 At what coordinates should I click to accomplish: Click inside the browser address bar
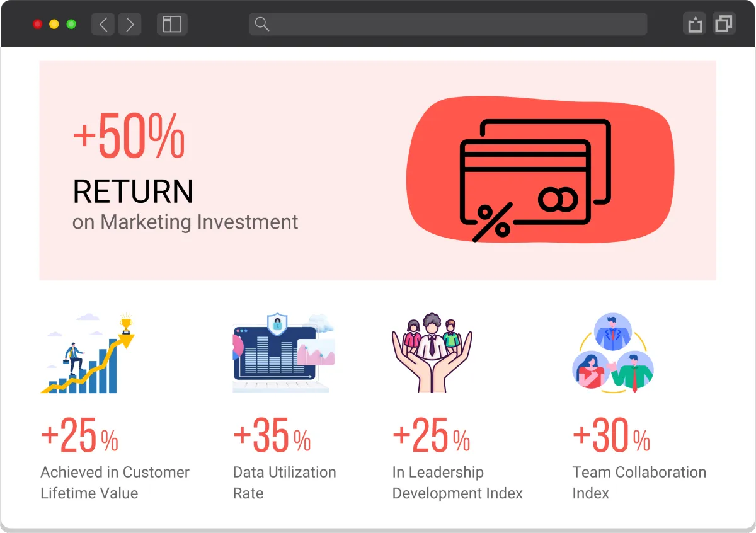coord(448,24)
